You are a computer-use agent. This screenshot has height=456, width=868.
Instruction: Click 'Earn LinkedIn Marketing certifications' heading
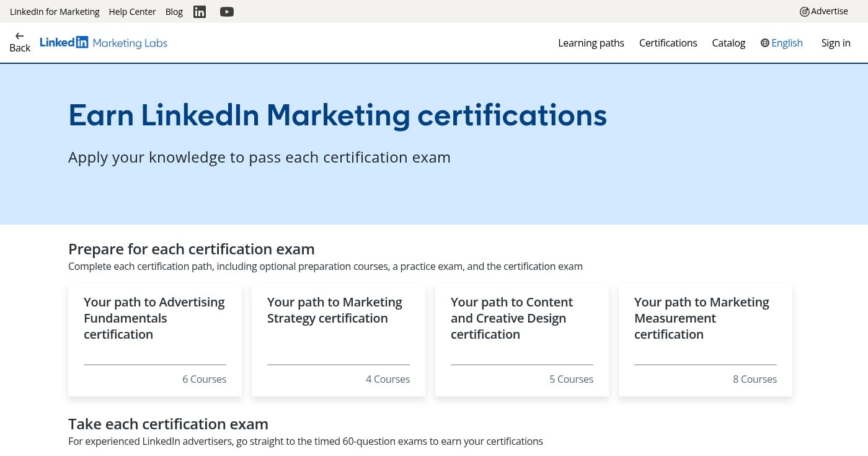pos(337,115)
